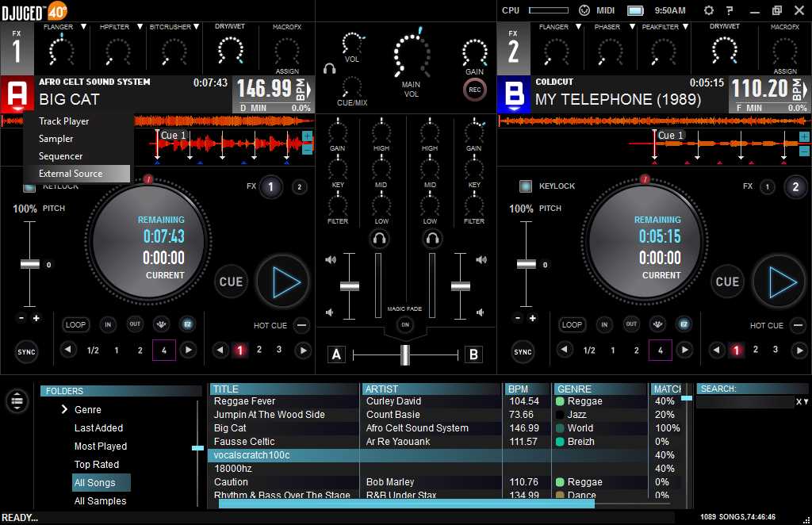Click the browser menu list icon
The height and width of the screenshot is (525, 812).
[x=17, y=400]
